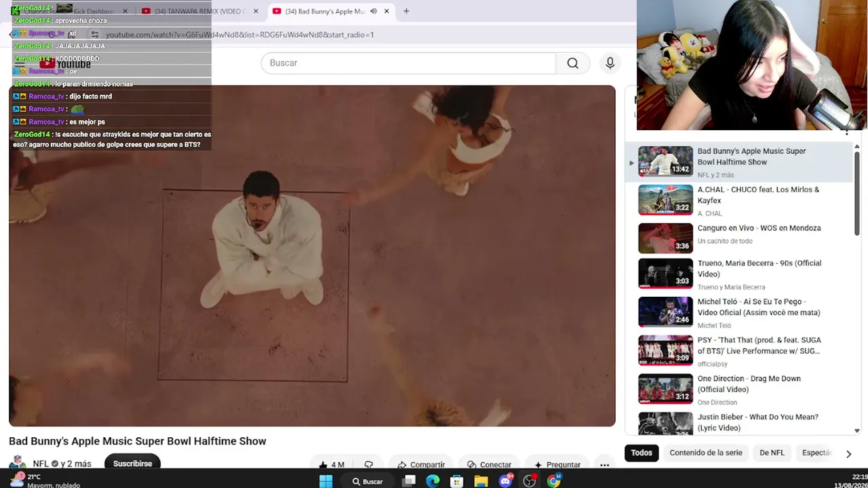This screenshot has height=488, width=868.
Task: Show more filter chips with the right arrow
Action: click(x=848, y=453)
